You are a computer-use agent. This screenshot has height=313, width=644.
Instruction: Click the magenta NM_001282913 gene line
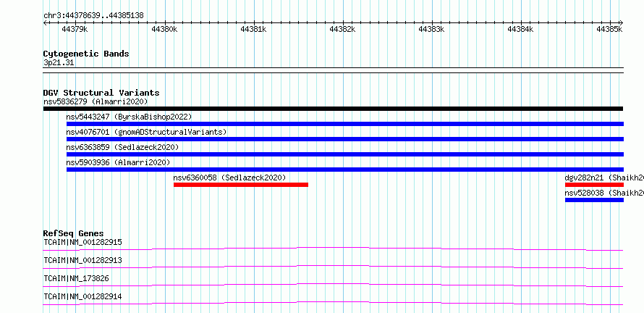(333, 267)
